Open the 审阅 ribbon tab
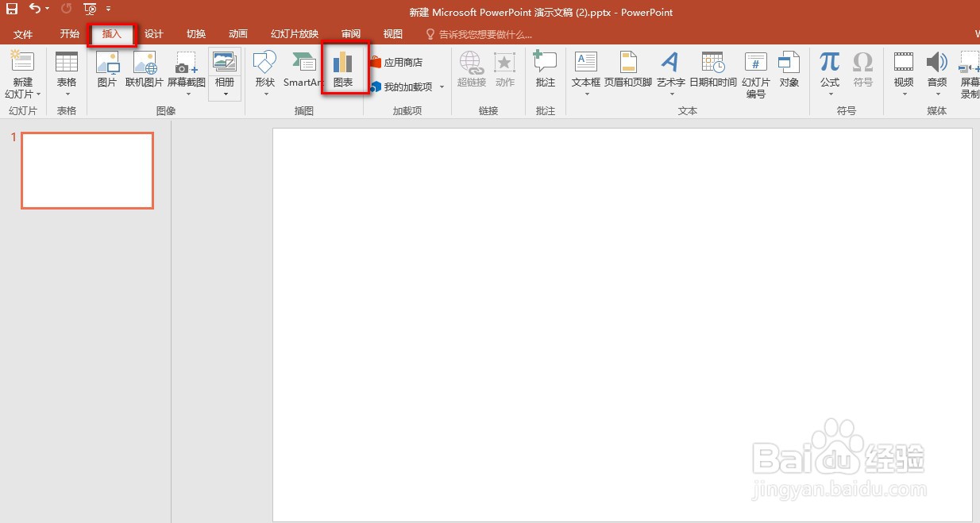 pyautogui.click(x=351, y=34)
